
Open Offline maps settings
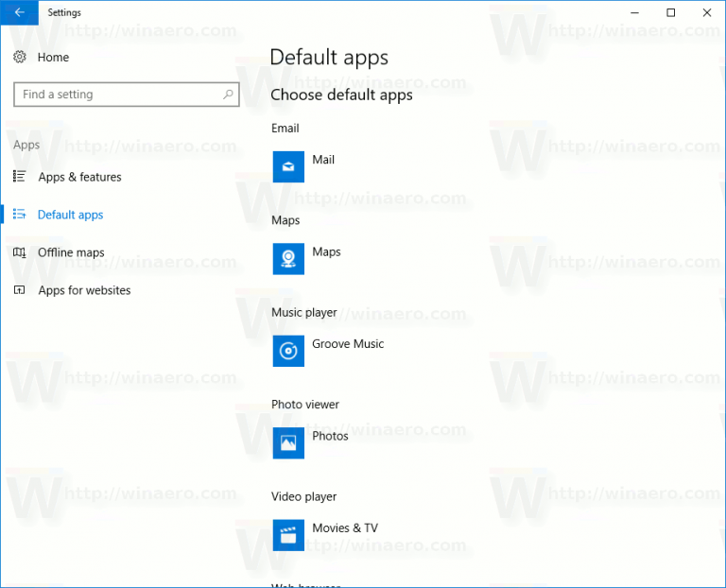[71, 252]
